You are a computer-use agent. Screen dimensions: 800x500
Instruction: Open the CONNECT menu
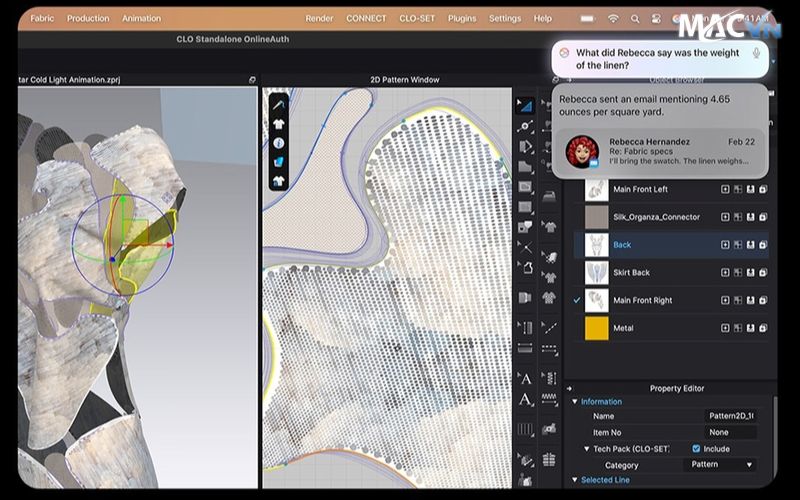(x=366, y=18)
